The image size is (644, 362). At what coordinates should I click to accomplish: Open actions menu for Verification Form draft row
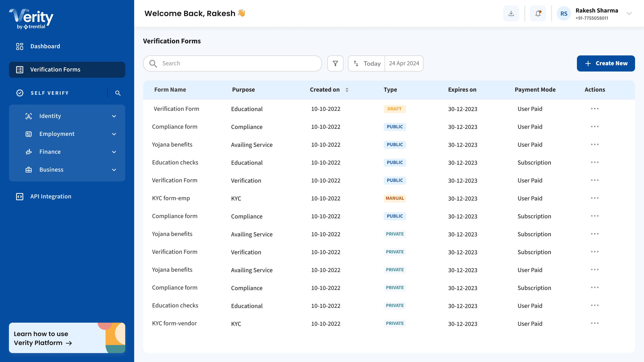[x=595, y=109]
